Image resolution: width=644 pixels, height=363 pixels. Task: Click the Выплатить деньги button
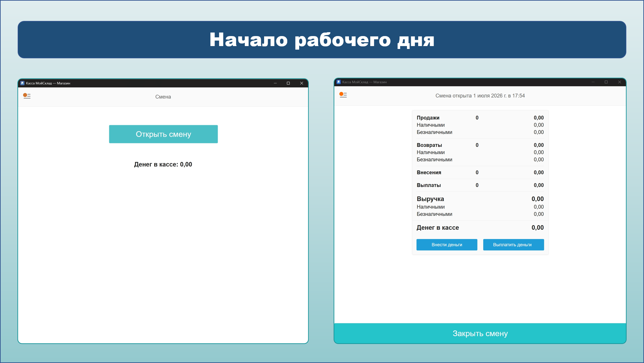[513, 245]
